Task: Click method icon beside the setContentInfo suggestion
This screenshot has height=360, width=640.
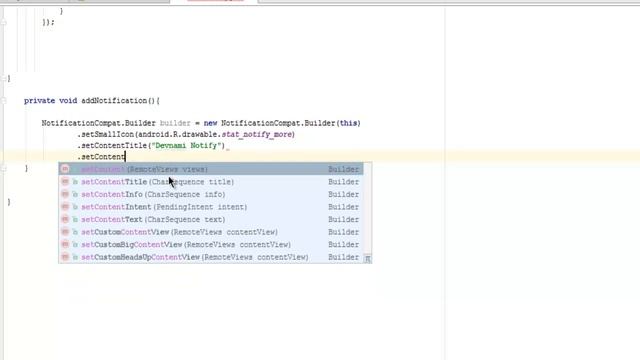Action: coord(65,194)
